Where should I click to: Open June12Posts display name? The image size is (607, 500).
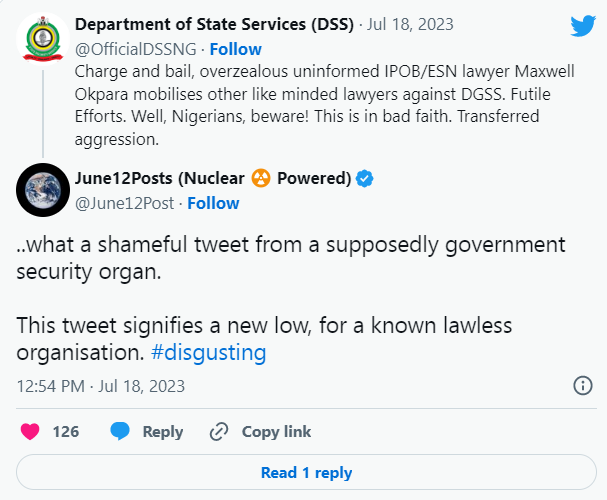pos(211,179)
